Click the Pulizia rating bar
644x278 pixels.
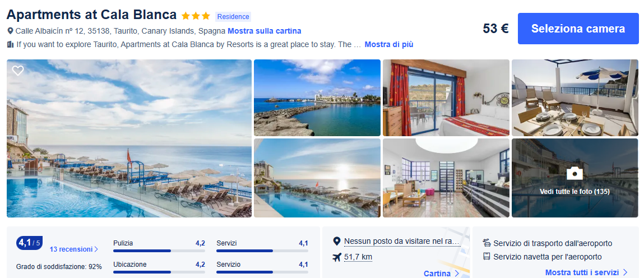142,251
